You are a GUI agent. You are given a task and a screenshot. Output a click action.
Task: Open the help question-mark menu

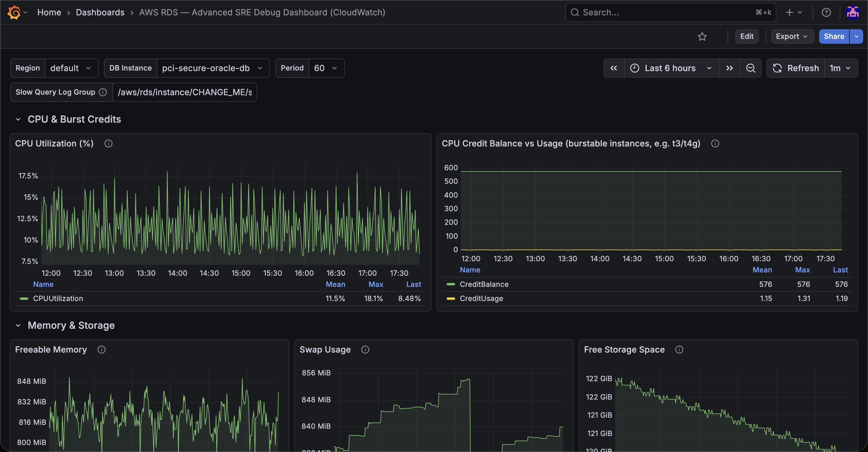coord(826,12)
